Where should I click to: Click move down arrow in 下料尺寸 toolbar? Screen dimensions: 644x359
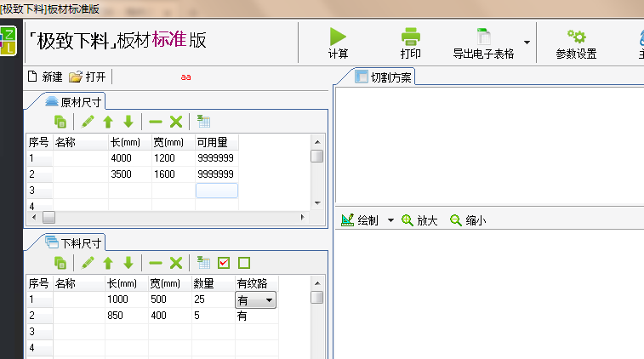[x=128, y=263]
